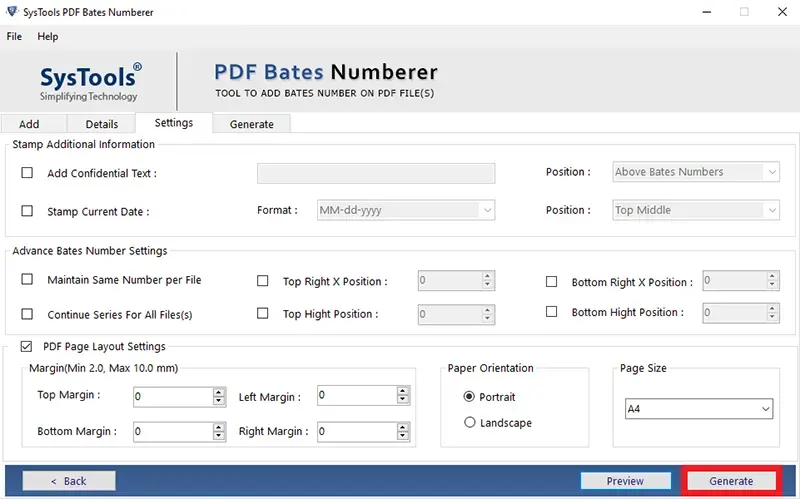Decrease Top Margin with down arrow
Screen dimensions: 800x499
pyautogui.click(x=219, y=401)
